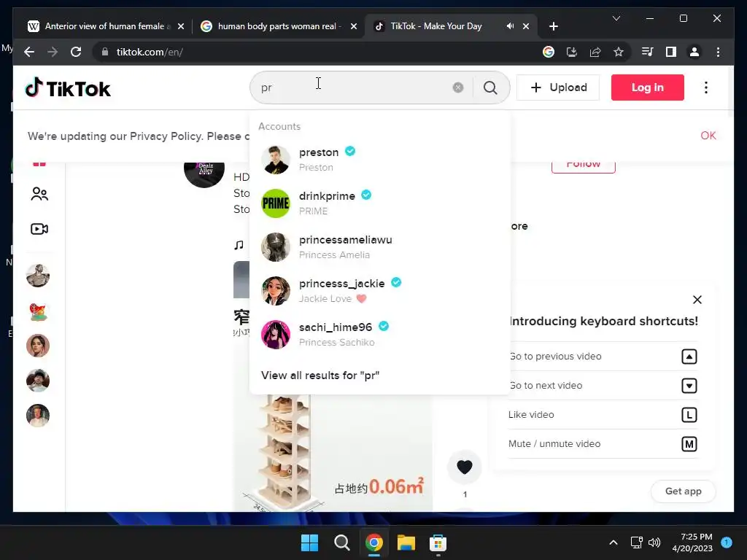Like the video with the heart icon
Screen dimensions: 747x560
pos(465,467)
